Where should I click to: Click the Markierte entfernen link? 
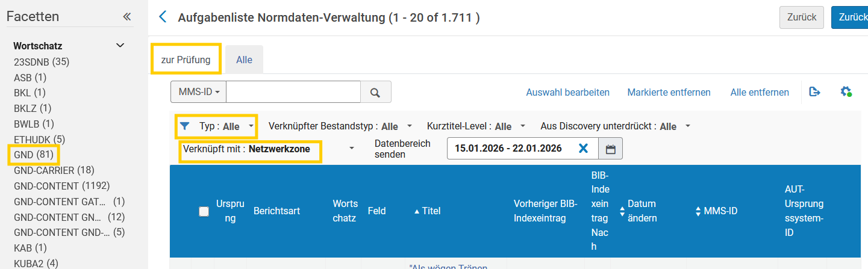(669, 92)
